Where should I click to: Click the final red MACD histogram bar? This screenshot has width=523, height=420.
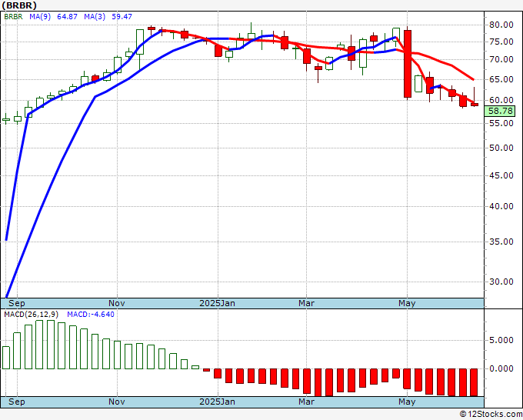click(x=474, y=382)
